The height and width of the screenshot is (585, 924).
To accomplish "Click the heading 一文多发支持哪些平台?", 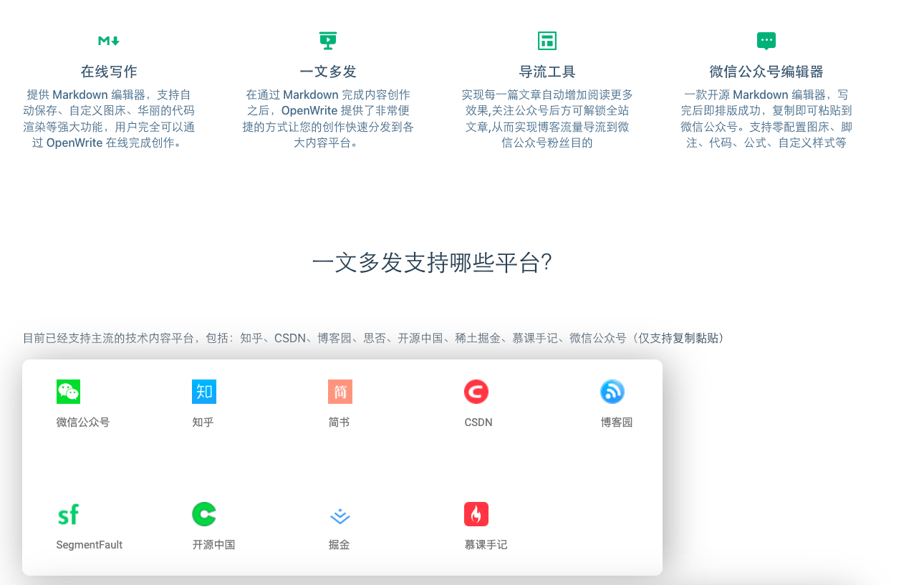I will (x=432, y=263).
